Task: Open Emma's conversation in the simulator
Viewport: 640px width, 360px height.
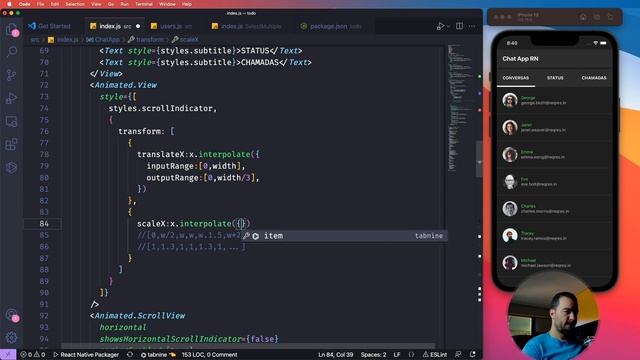Action: coord(555,154)
